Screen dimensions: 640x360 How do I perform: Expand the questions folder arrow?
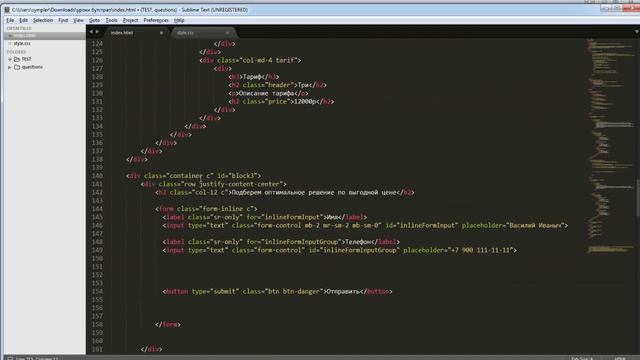click(x=10, y=67)
